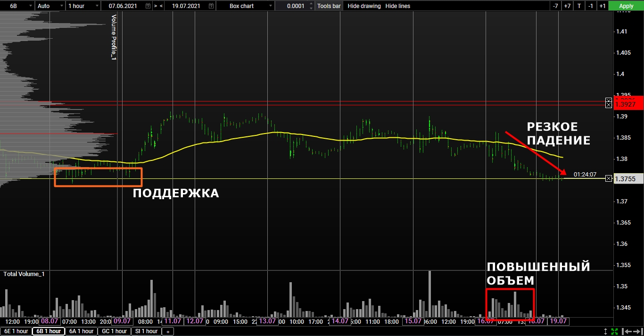This screenshot has width=644, height=336.
Task: Click the red 1.3927 price label
Action: point(628,104)
